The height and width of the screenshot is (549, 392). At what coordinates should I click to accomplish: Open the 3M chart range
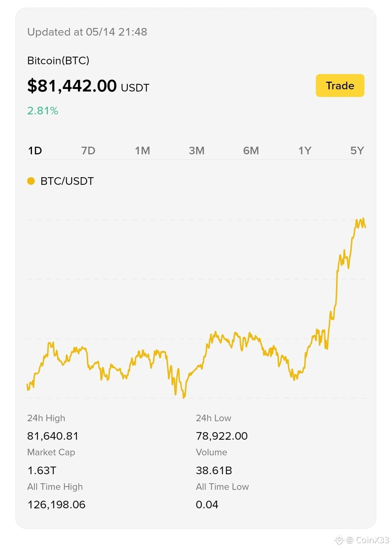tap(197, 151)
